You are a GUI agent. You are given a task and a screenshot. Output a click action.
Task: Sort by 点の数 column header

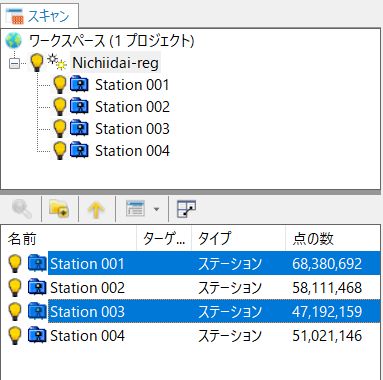(x=333, y=238)
